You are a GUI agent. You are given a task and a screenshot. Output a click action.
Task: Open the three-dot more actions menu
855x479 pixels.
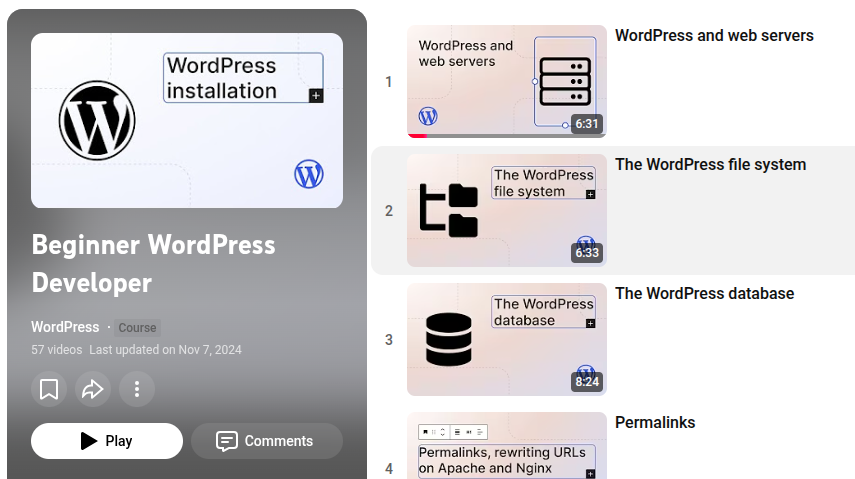click(137, 389)
